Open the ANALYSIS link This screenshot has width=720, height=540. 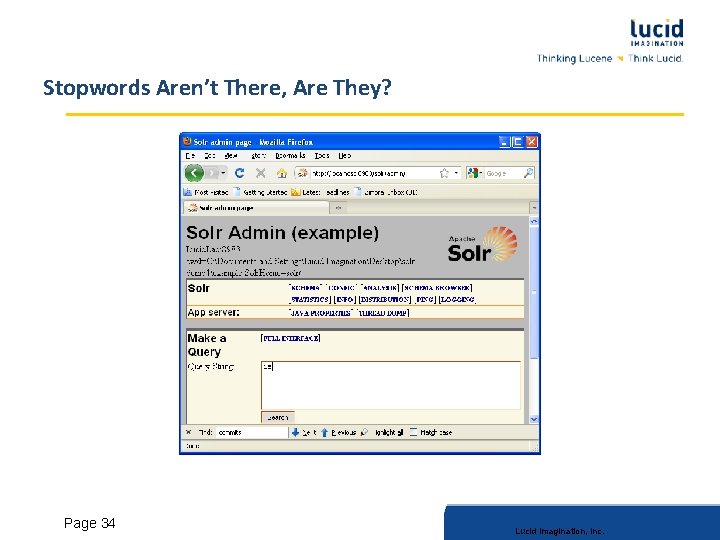[379, 288]
